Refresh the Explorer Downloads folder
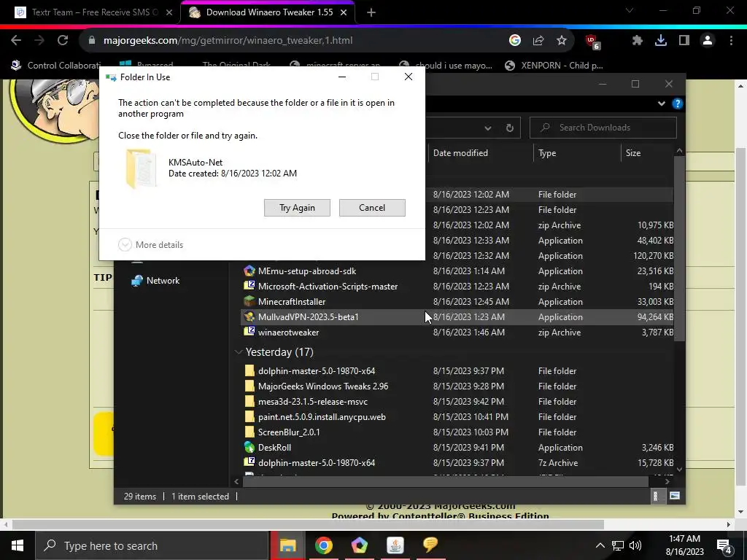Image resolution: width=747 pixels, height=560 pixels. (x=510, y=128)
